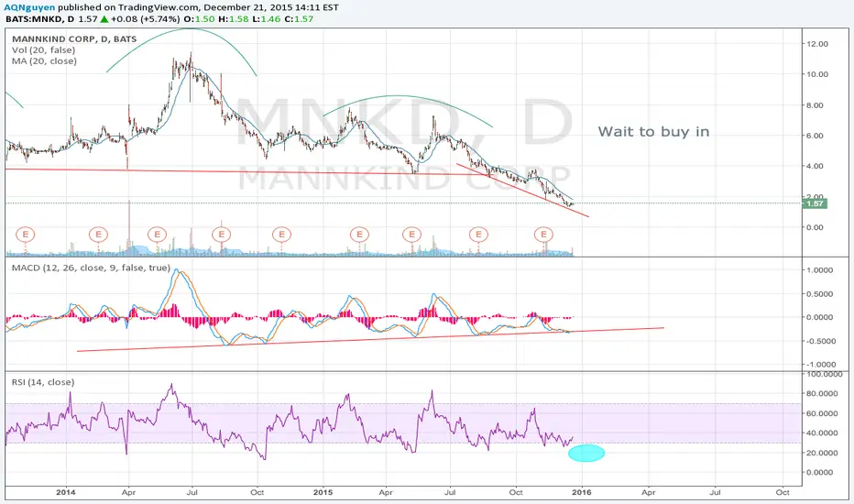The width and height of the screenshot is (854, 504).
Task: Click the E marker between 2015 and Apr 2015
Action: pos(359,235)
